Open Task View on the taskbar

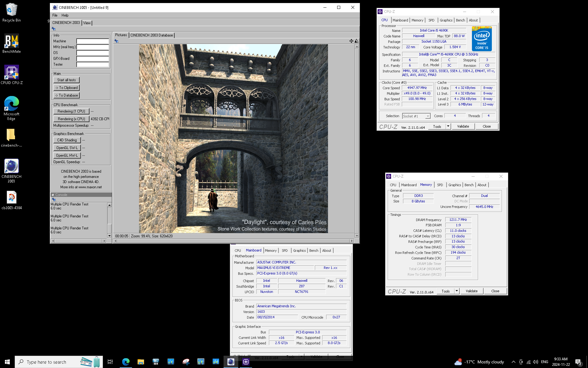click(110, 362)
